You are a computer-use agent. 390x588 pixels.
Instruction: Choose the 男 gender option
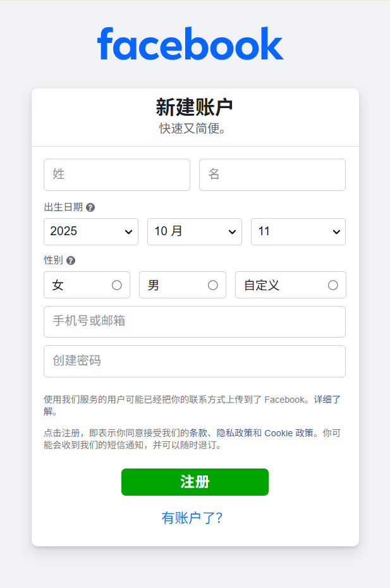tap(212, 285)
